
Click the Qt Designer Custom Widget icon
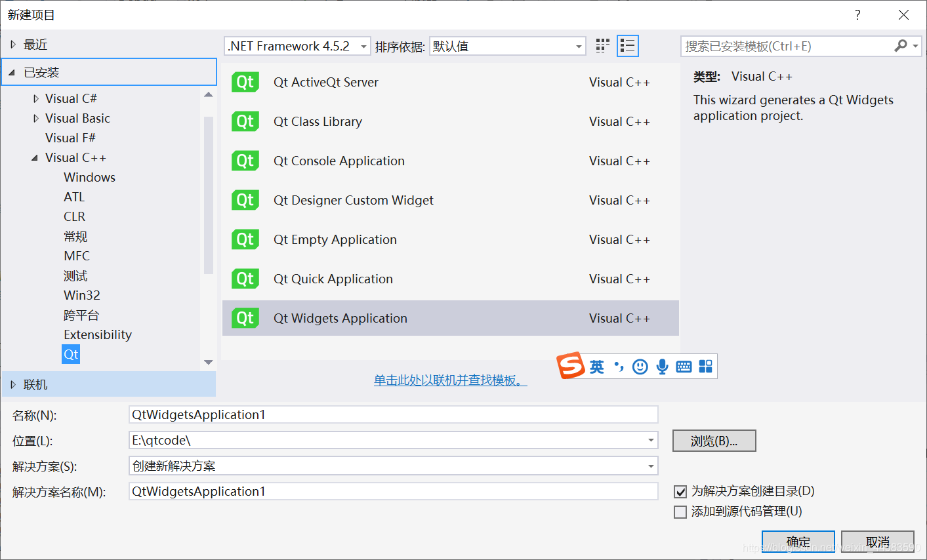[x=245, y=200]
